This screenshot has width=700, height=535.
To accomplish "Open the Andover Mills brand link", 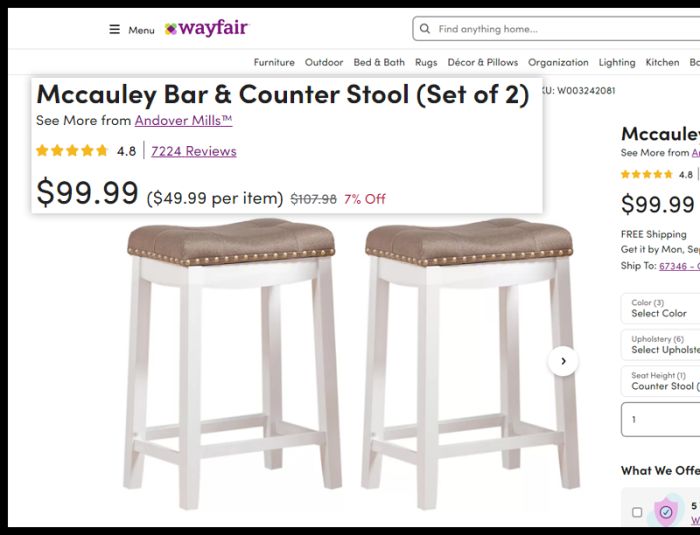I will tap(183, 120).
